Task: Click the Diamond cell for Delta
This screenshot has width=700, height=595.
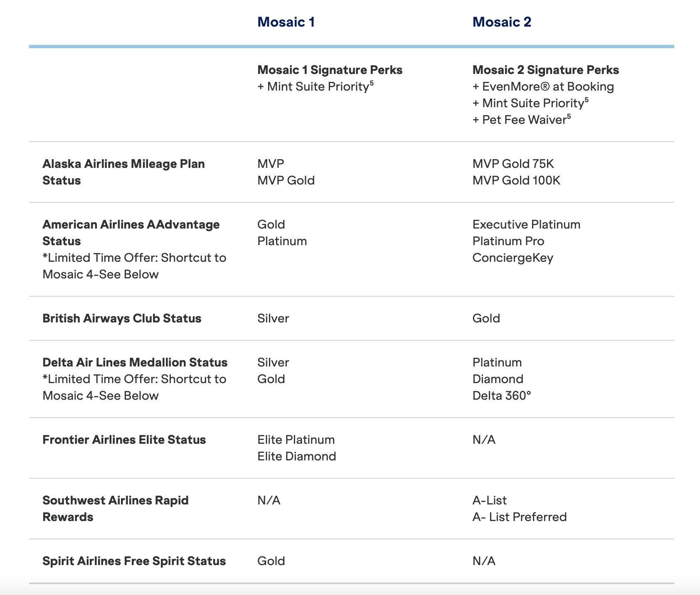Action: point(498,379)
